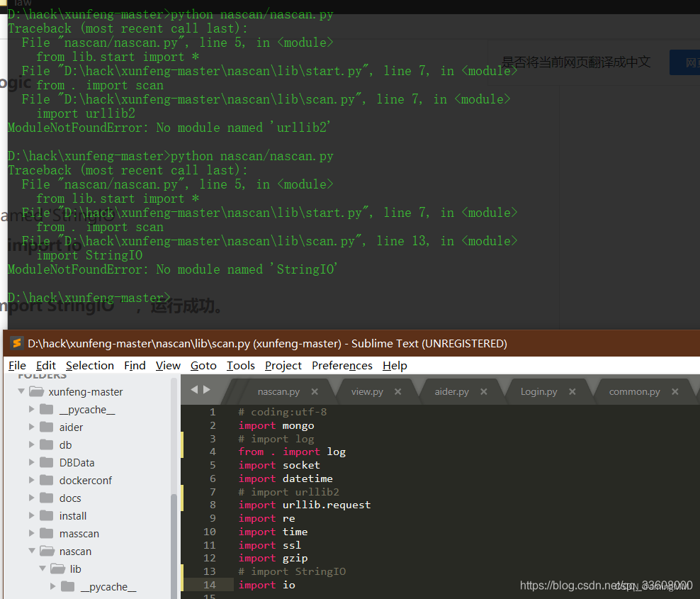Expand the docs folder
The height and width of the screenshot is (599, 700).
(32, 498)
